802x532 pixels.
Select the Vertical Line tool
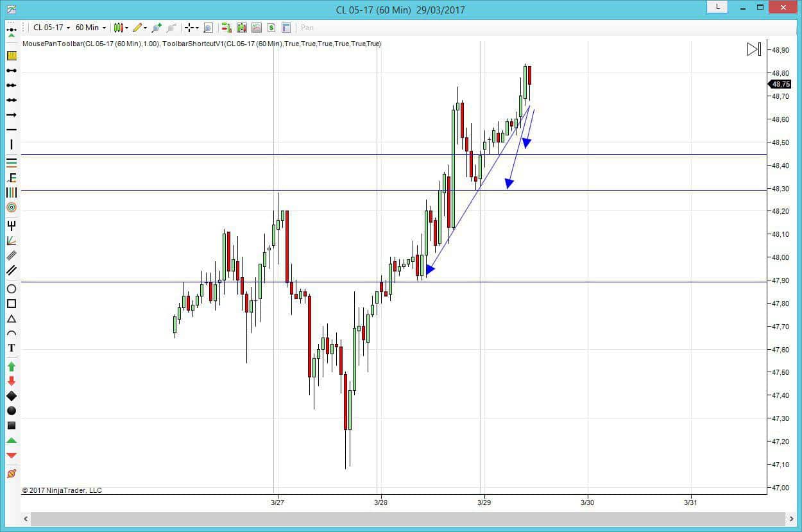click(12, 144)
